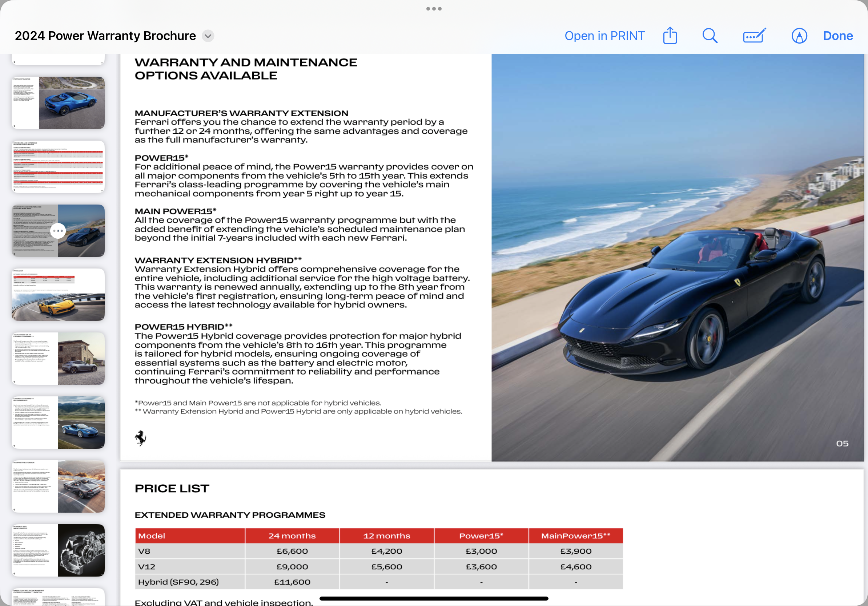Open the Search magnifier icon

tap(710, 36)
